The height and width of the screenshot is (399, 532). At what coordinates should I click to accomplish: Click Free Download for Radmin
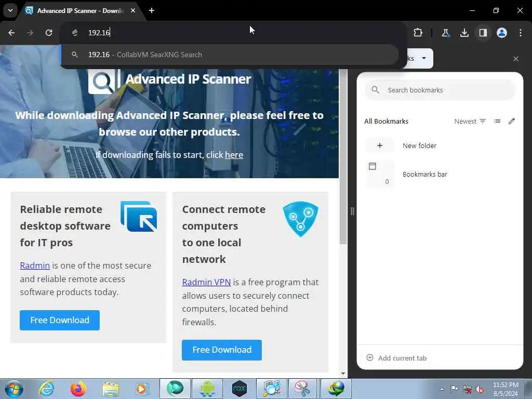pyautogui.click(x=60, y=320)
